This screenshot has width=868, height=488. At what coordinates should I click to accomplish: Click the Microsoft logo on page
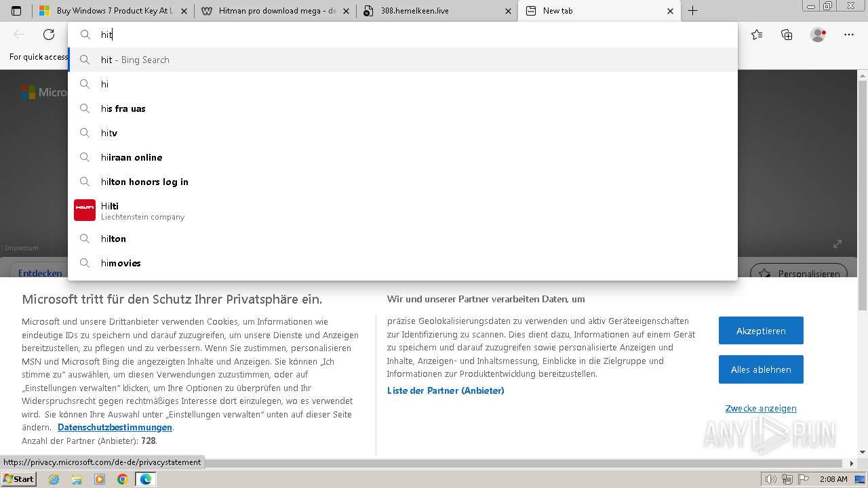point(43,92)
